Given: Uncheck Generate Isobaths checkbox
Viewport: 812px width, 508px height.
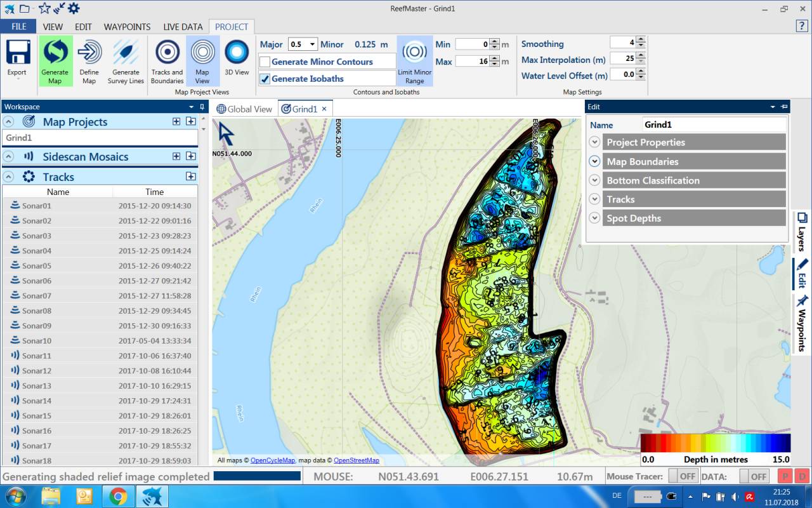Looking at the screenshot, I should pyautogui.click(x=265, y=79).
